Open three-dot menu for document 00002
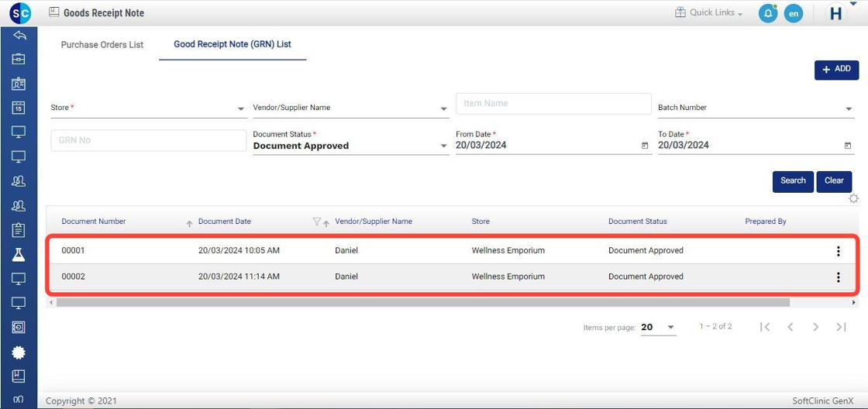 (838, 277)
